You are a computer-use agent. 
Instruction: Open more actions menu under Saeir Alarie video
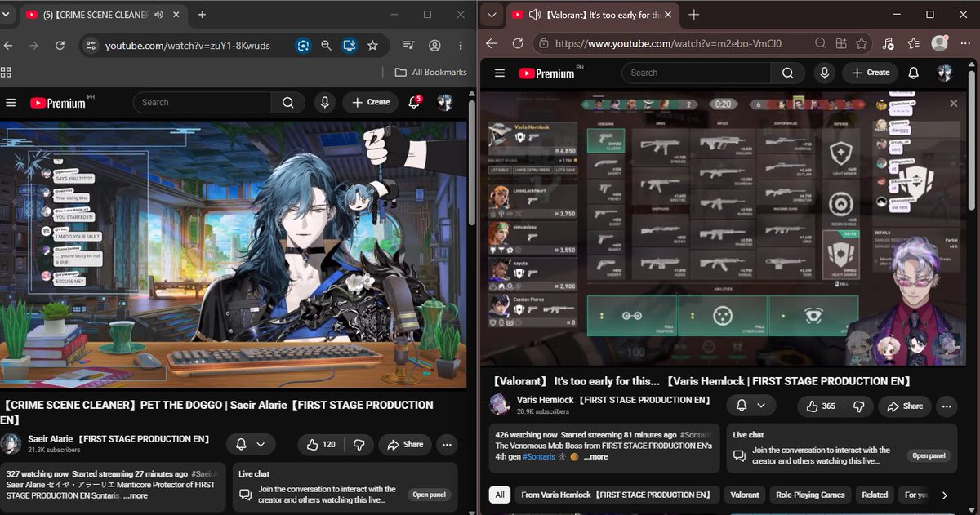click(448, 445)
